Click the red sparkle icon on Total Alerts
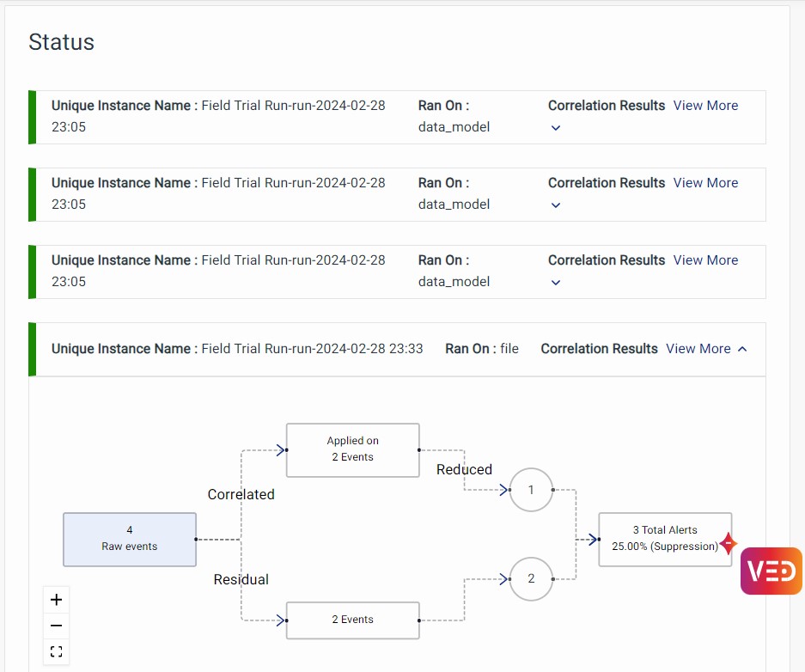 click(728, 544)
